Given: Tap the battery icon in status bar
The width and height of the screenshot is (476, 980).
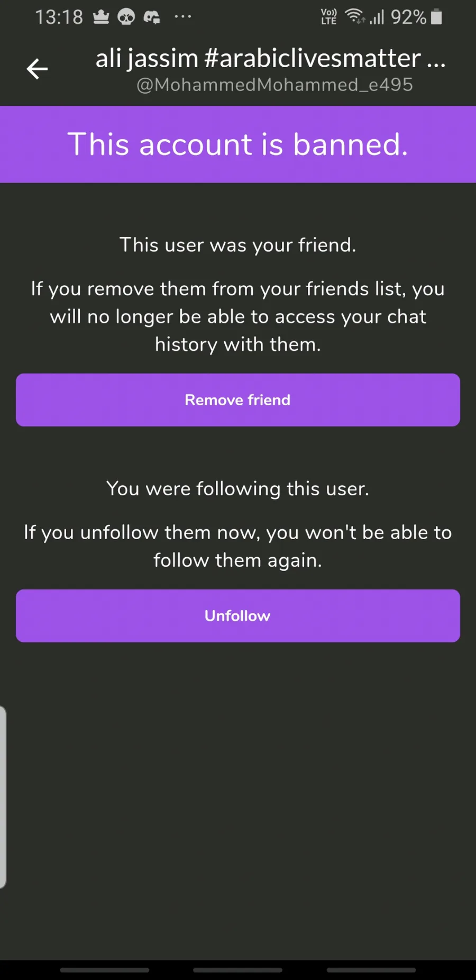Looking at the screenshot, I should click(x=436, y=17).
